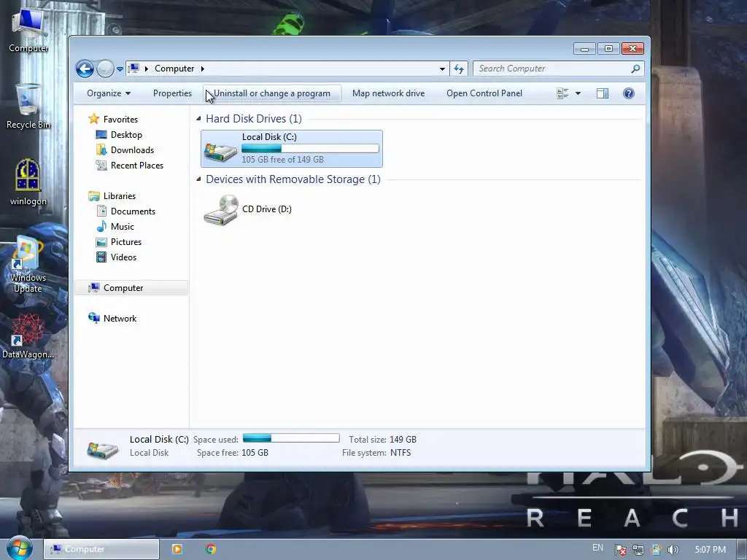Open Desktop under Favorites

(x=126, y=135)
